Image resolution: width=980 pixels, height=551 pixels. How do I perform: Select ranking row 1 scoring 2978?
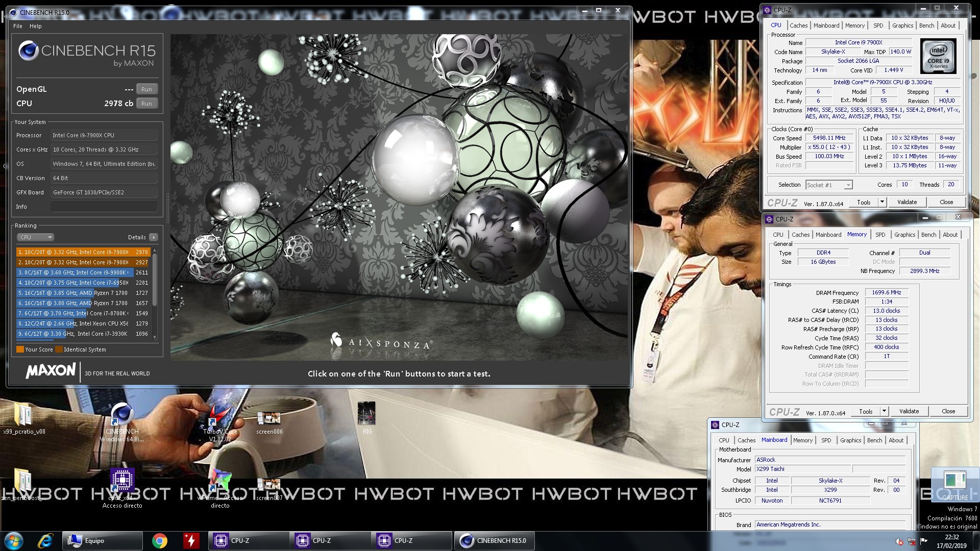pos(83,252)
